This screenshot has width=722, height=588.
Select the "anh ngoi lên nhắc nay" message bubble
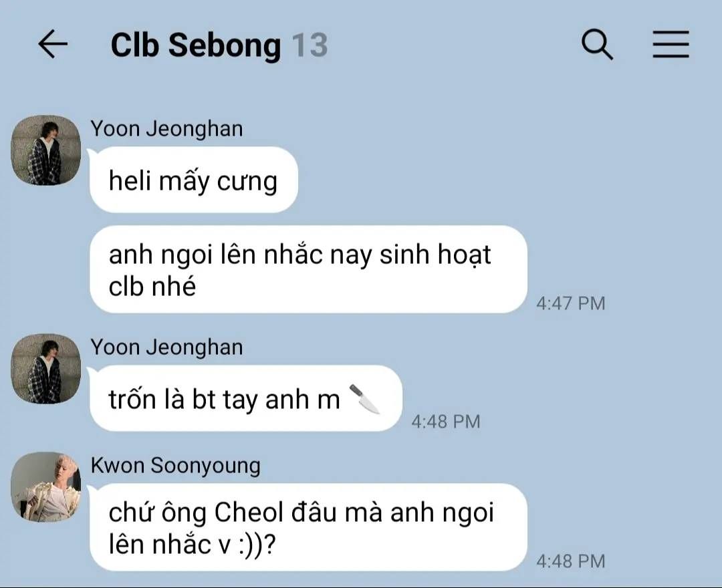coord(308,270)
